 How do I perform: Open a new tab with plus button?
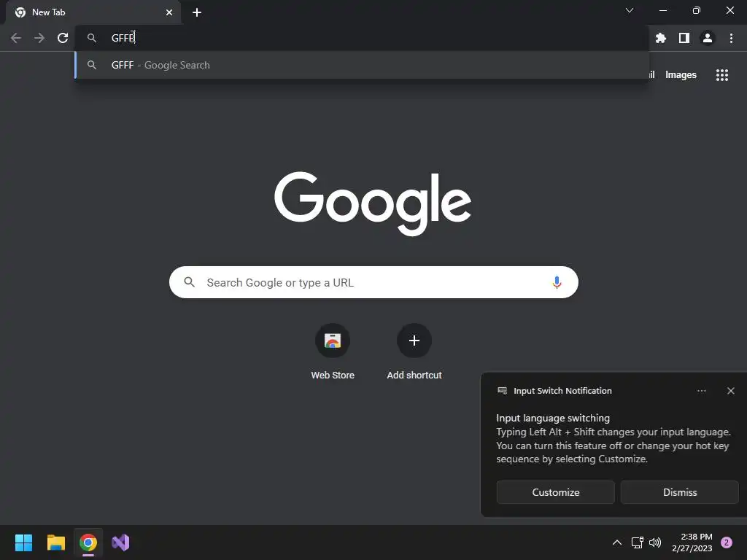(197, 12)
